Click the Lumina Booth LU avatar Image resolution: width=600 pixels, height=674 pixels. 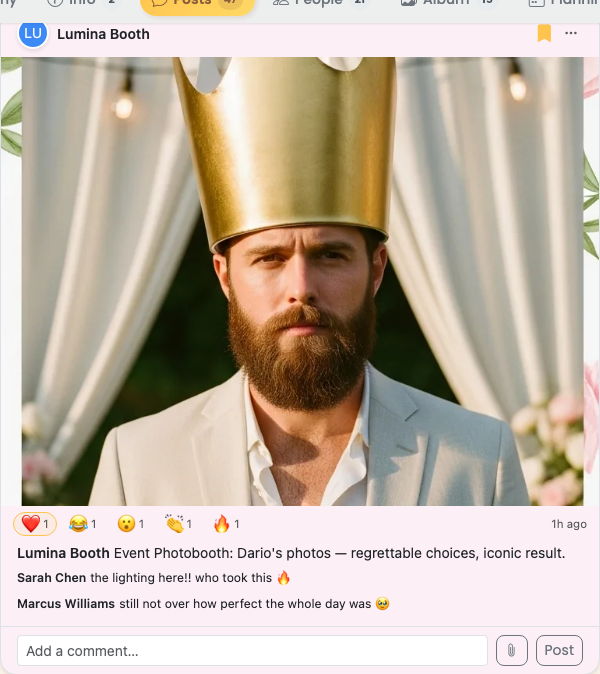click(33, 34)
